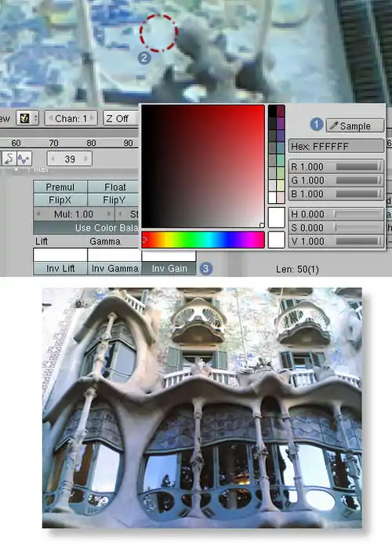Open the Z Off dropdown
Image resolution: width=392 pixels, height=557 pixels.
121,118
